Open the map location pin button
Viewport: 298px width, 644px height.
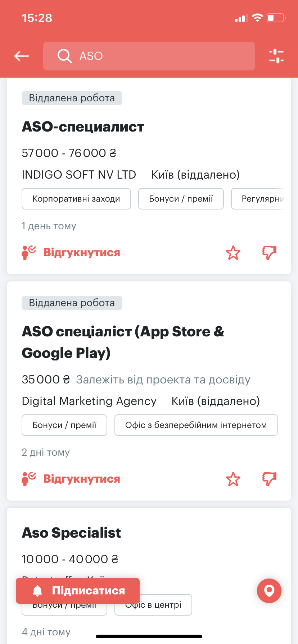[x=269, y=591]
